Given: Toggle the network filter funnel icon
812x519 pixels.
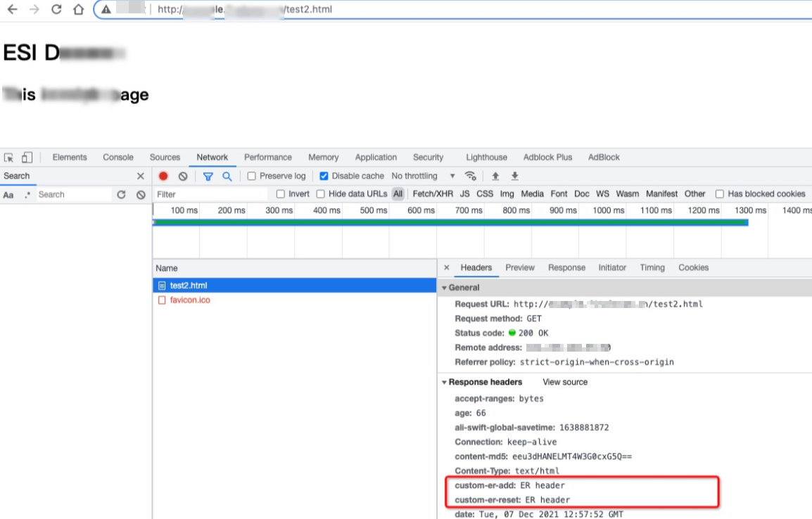Looking at the screenshot, I should pyautogui.click(x=208, y=177).
